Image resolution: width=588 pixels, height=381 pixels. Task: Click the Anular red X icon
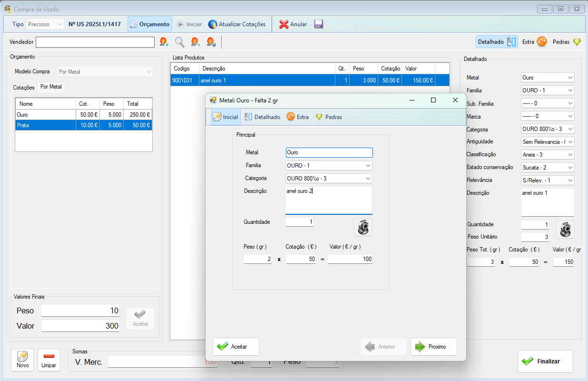point(284,24)
